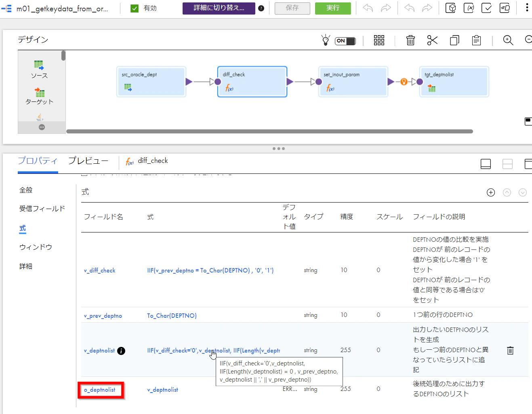Image resolution: width=532 pixels, height=414 pixels.
Task: Open the v_prev_deptno field link
Action: (103, 316)
